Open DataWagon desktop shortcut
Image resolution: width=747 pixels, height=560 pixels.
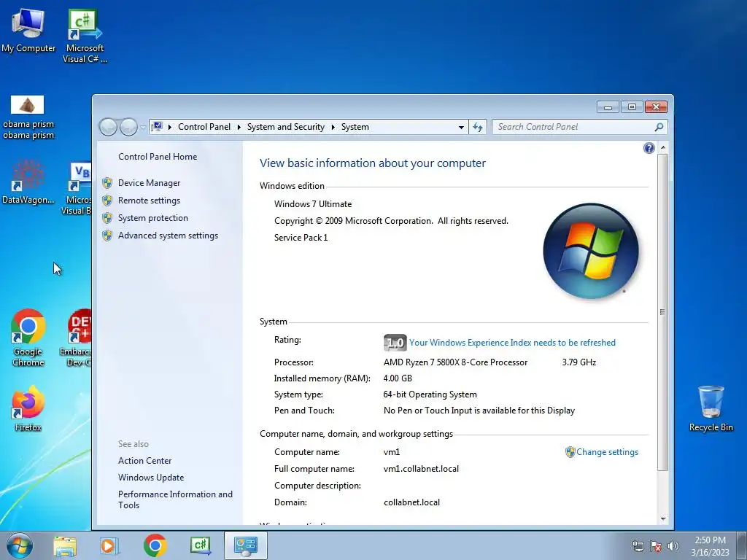[x=28, y=182]
